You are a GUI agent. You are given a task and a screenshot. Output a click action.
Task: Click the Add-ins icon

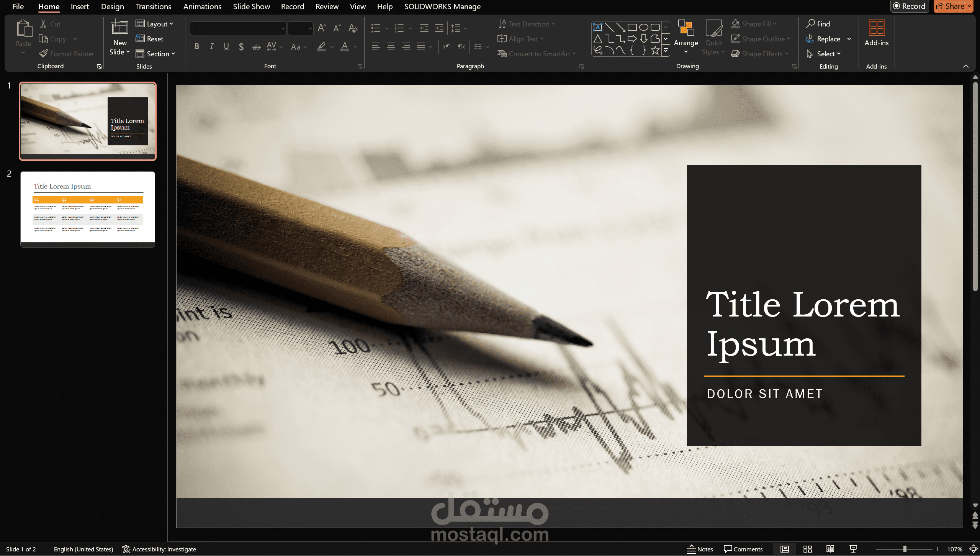tap(876, 28)
